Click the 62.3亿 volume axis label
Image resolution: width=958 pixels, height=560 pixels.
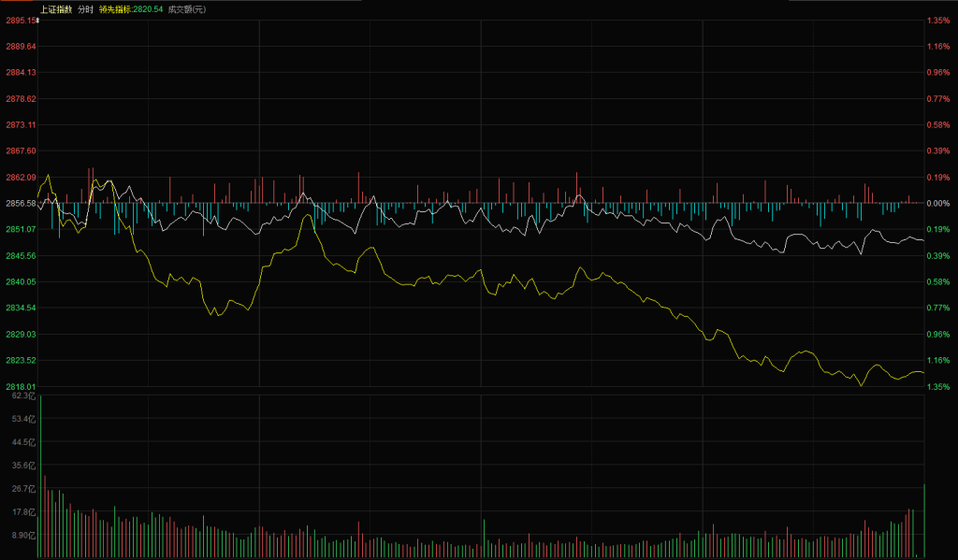[22, 396]
